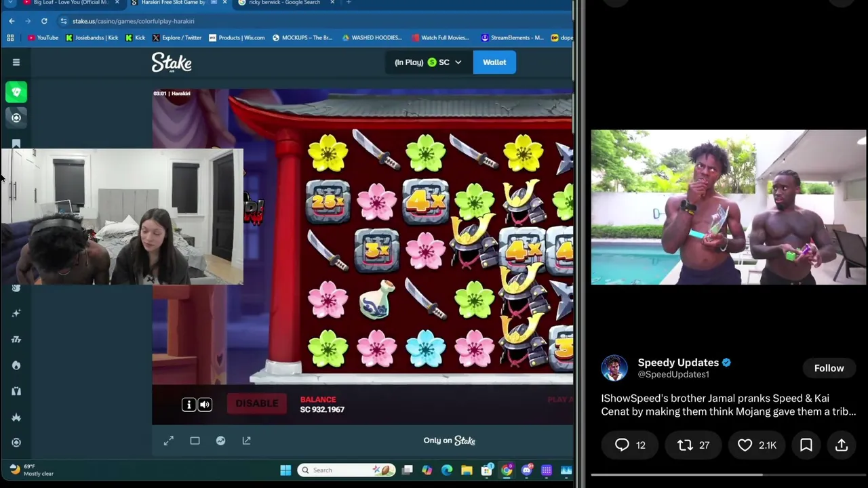Screen dimensions: 868x488
Task: Repost the Speedy Updates post
Action: coord(693,445)
